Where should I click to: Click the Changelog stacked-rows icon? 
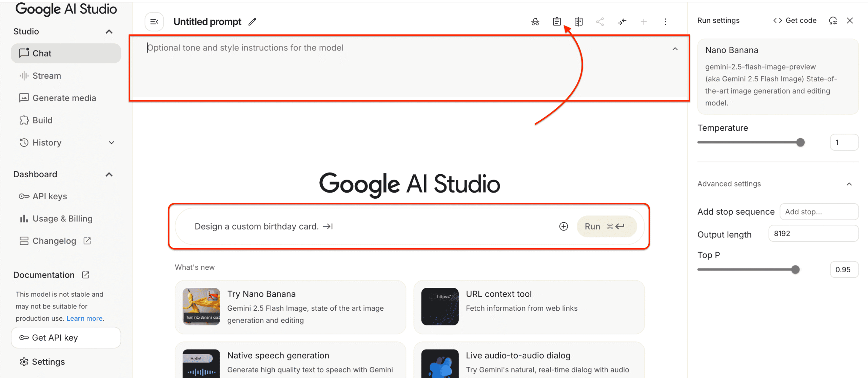click(x=24, y=241)
